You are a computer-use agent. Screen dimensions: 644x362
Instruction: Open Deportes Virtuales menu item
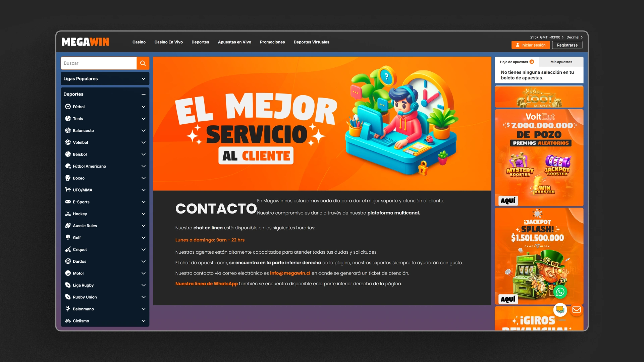point(311,42)
